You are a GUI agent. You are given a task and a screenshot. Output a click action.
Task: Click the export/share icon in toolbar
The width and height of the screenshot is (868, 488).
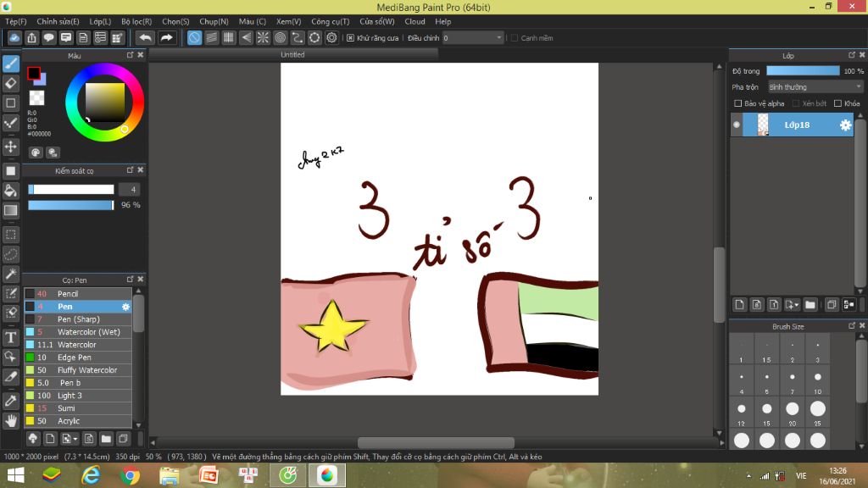[31, 37]
